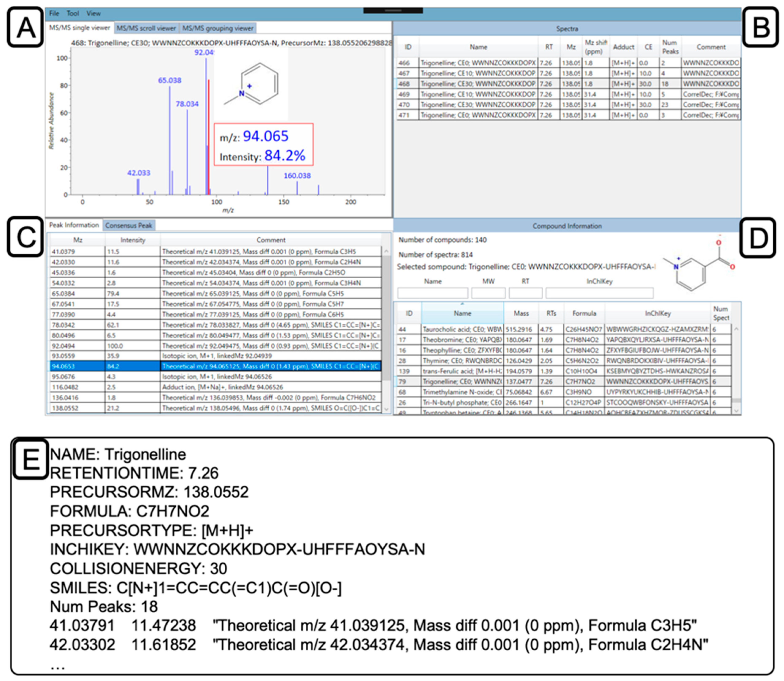The width and height of the screenshot is (784, 681).
Task: Click the Name filter input field
Action: click(x=433, y=293)
